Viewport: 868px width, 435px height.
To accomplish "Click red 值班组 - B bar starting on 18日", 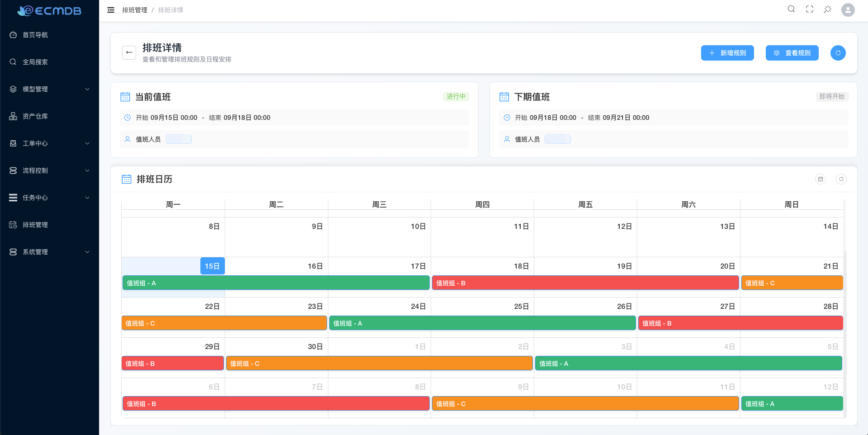I will (x=585, y=283).
